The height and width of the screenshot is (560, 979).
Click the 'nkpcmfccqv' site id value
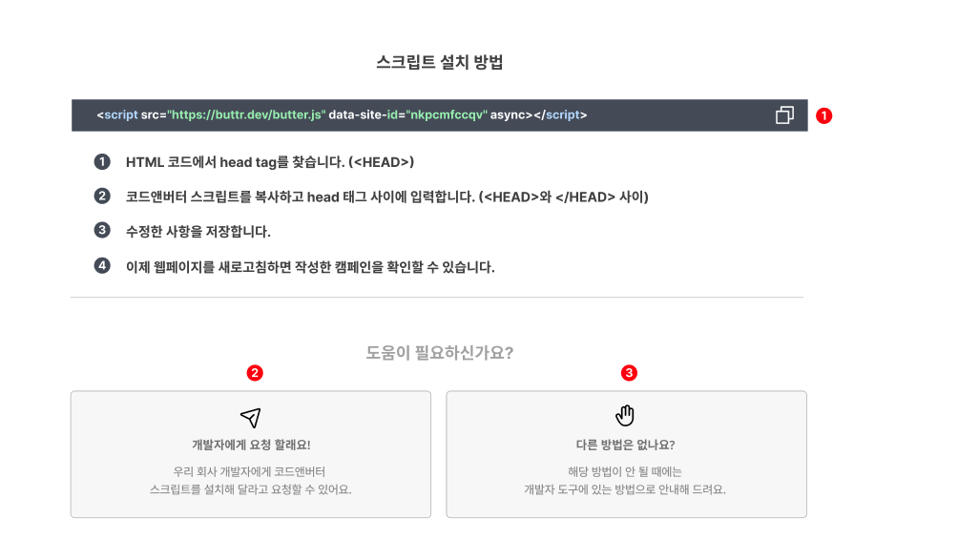tap(447, 114)
